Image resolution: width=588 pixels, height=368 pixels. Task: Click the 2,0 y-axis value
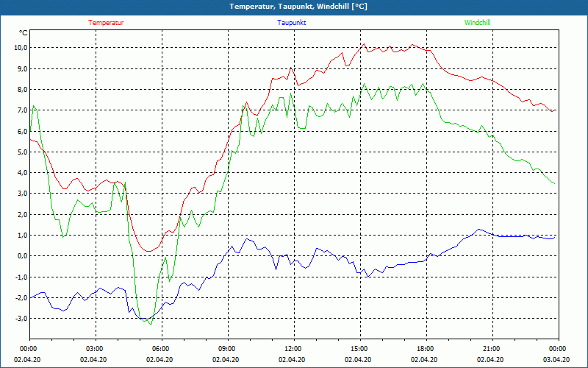(x=22, y=214)
